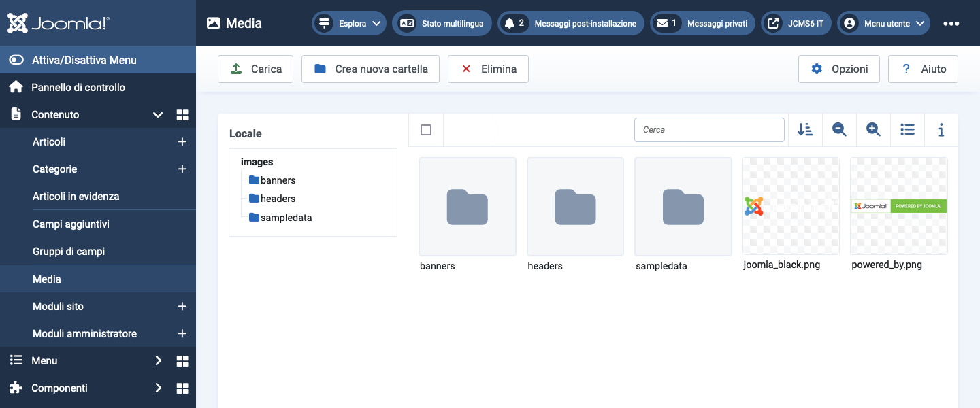Image resolution: width=980 pixels, height=408 pixels.
Task: Add new Moduli amministratore plus icon
Action: [182, 334]
